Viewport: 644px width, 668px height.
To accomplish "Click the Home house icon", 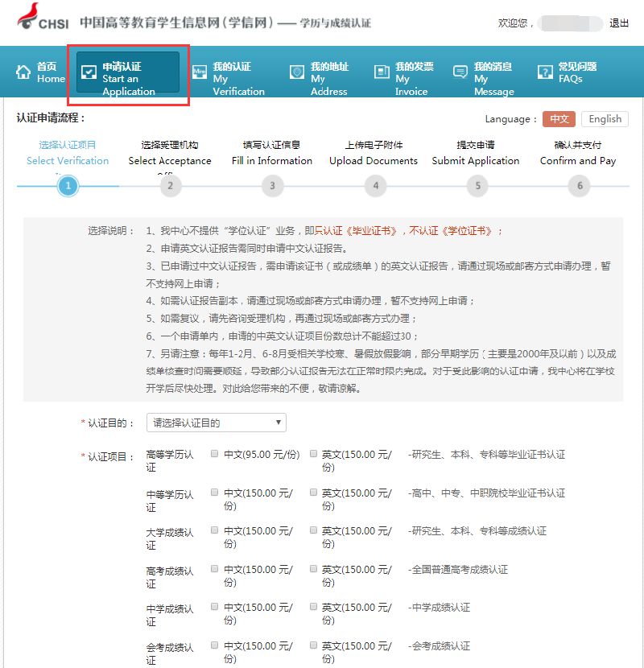I will (23, 72).
